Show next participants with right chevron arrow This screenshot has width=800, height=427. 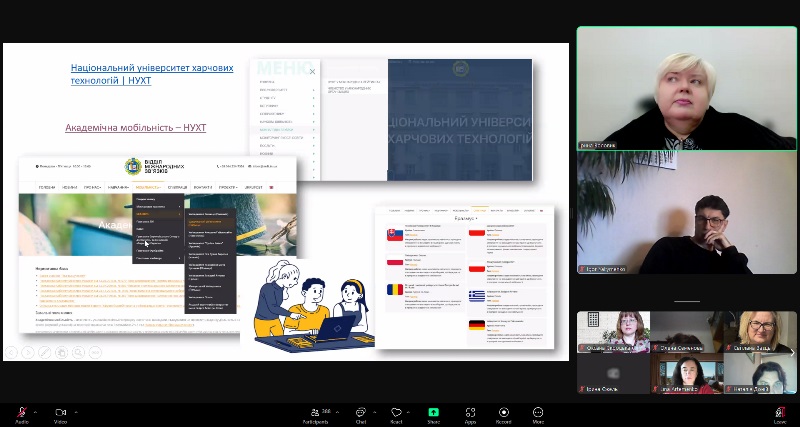(x=792, y=353)
